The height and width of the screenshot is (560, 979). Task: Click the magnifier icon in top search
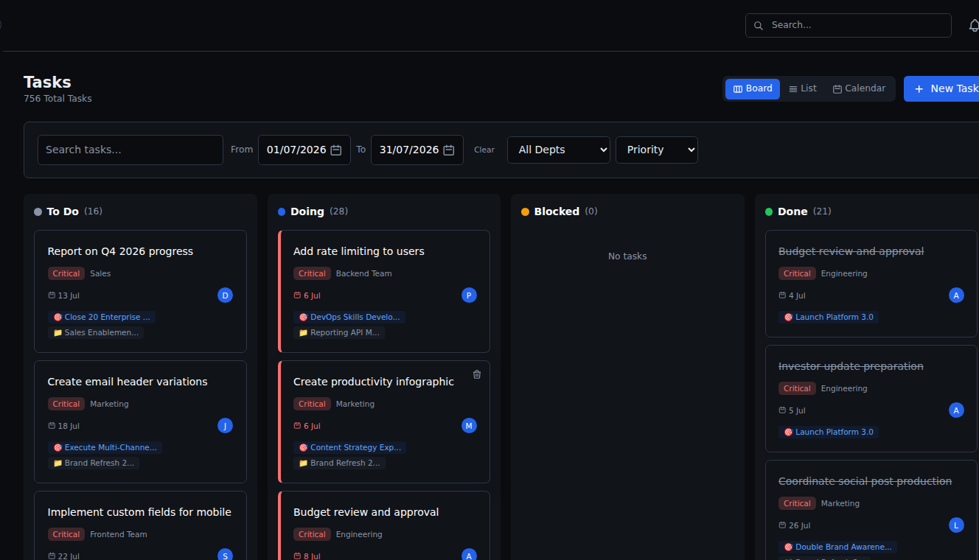pos(759,26)
